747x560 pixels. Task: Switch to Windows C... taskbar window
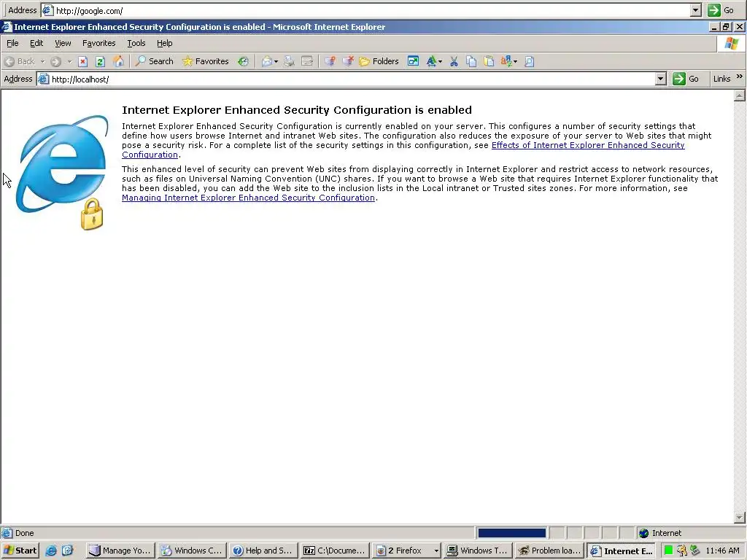[192, 551]
